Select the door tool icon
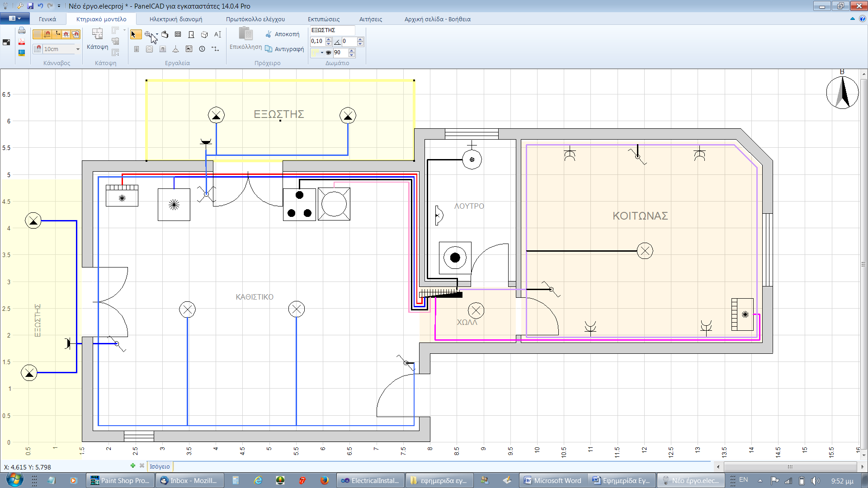Image resolution: width=868 pixels, height=488 pixels. coord(191,34)
